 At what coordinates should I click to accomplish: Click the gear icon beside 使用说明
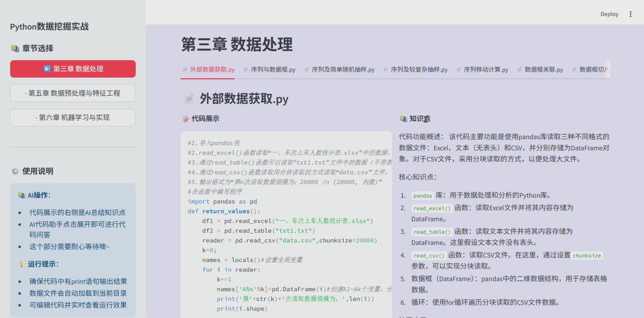tap(15, 171)
